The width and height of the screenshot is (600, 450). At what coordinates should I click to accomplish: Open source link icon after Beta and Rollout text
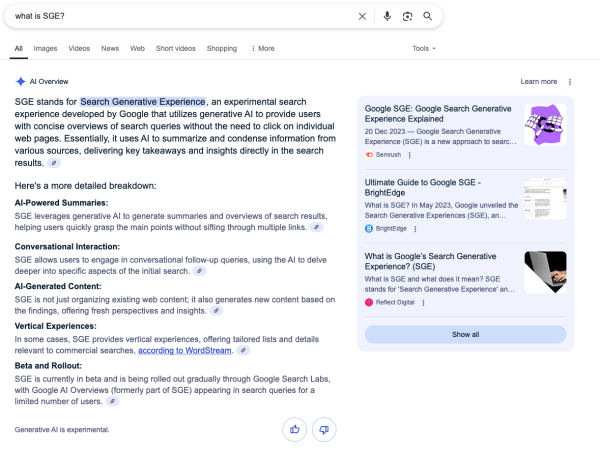point(112,401)
